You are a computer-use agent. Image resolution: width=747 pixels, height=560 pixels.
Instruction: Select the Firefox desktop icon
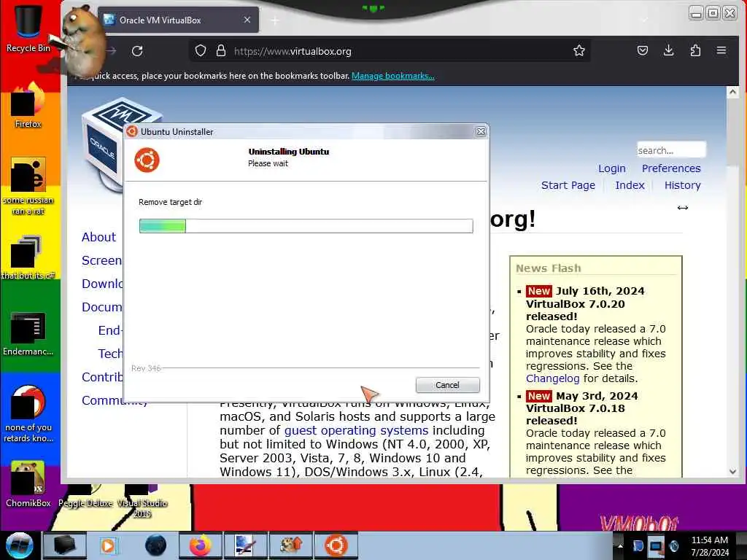28,106
